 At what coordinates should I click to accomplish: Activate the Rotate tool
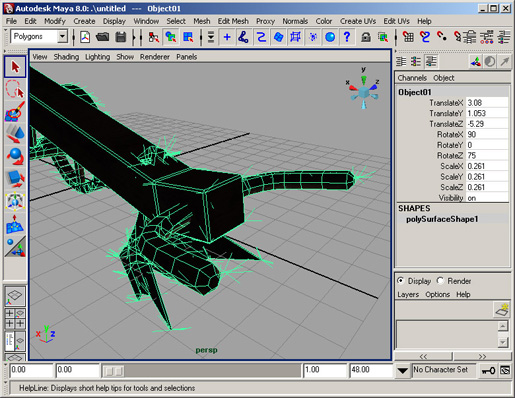pos(15,156)
